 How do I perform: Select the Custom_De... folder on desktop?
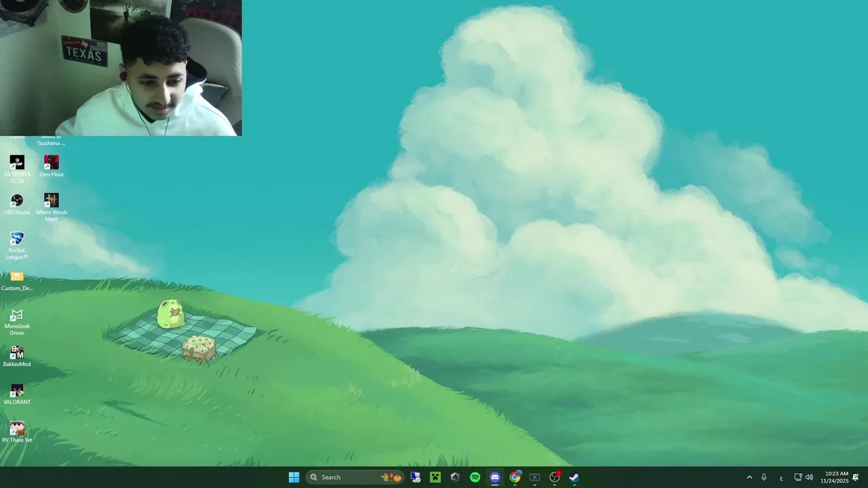pyautogui.click(x=17, y=281)
